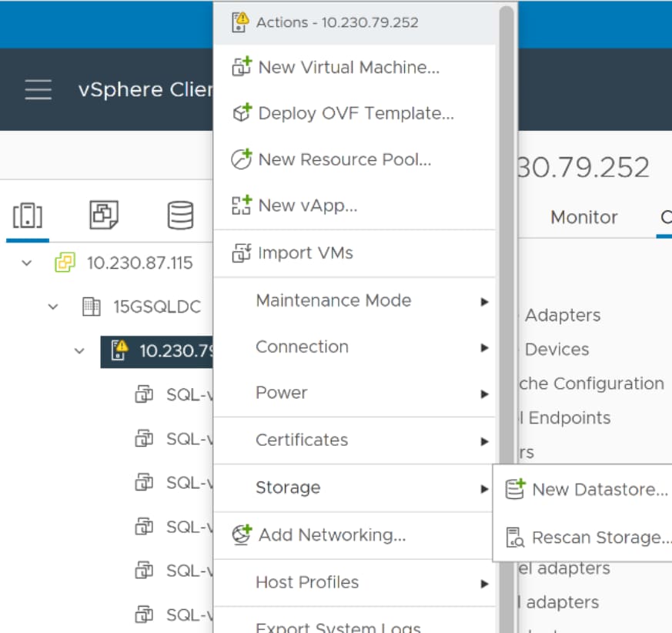Image resolution: width=672 pixels, height=633 pixels.
Task: Open the Maintenance Mode menu item
Action: (354, 300)
